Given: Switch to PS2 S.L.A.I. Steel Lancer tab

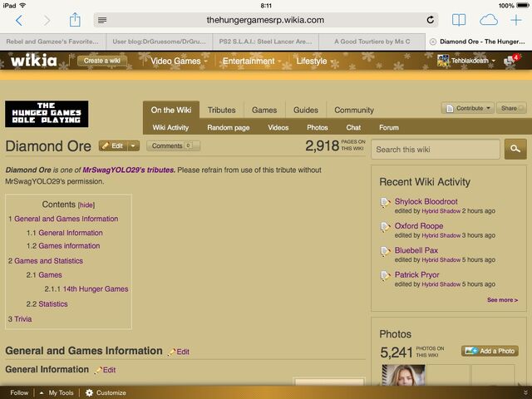Looking at the screenshot, I should (x=265, y=42).
